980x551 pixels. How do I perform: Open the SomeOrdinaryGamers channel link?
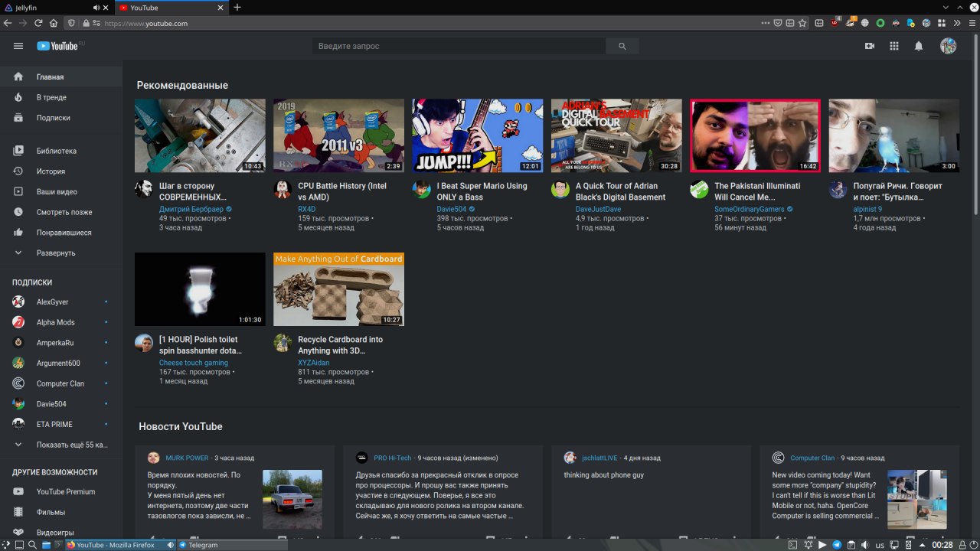(x=749, y=209)
